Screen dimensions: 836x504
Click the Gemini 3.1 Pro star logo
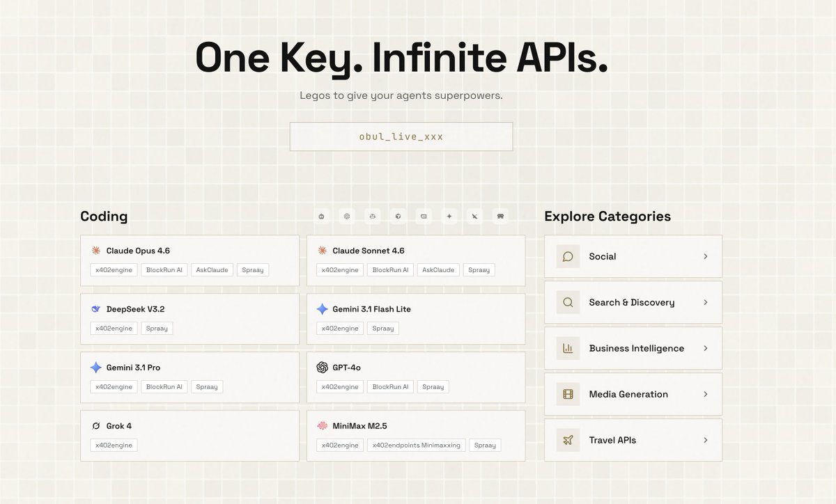96,368
